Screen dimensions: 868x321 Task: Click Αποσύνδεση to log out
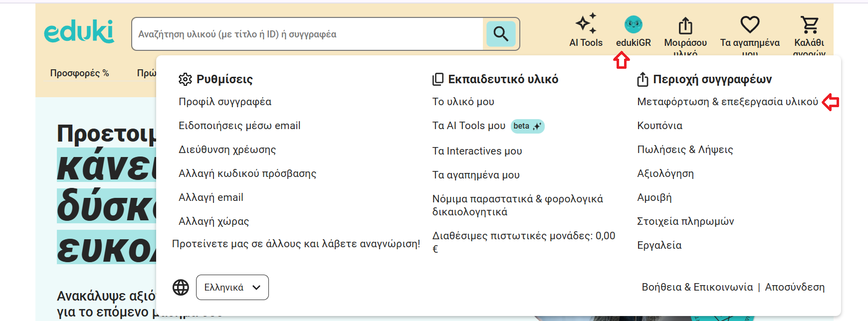pyautogui.click(x=795, y=287)
